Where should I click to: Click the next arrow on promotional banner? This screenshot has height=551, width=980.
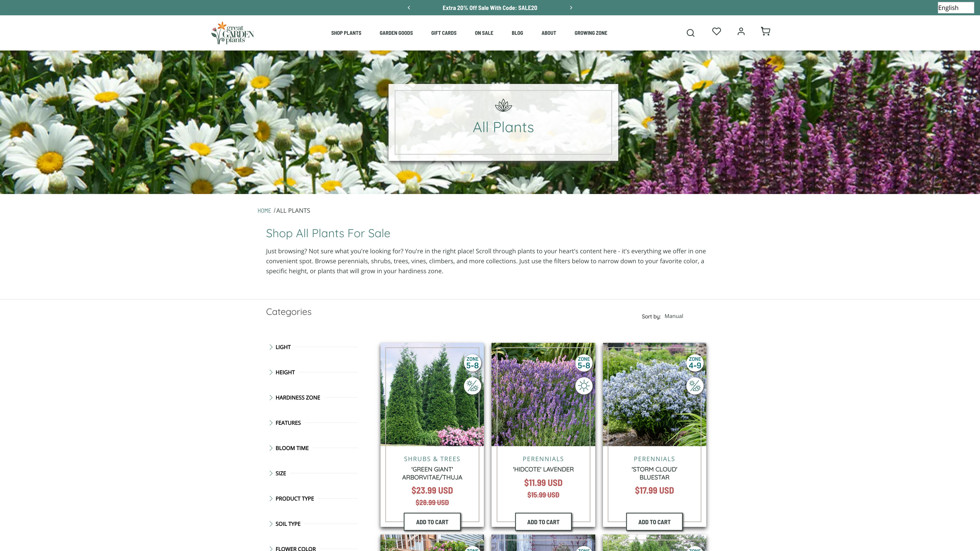[571, 7]
